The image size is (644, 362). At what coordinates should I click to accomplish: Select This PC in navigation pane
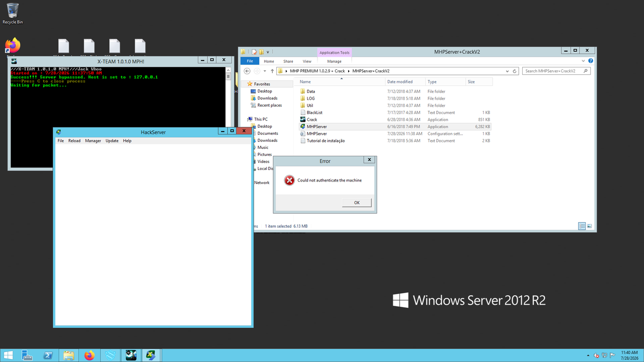(x=261, y=119)
